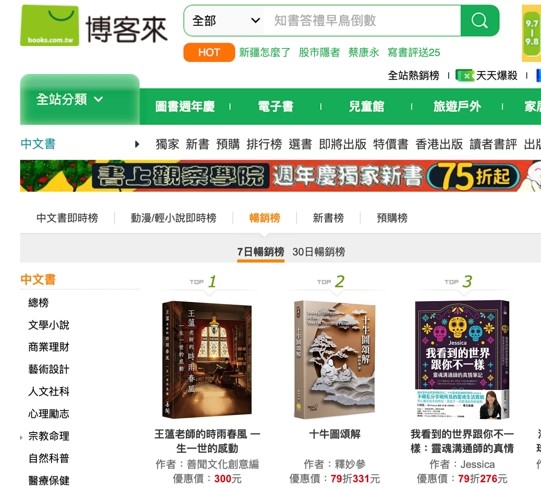Open the 文學小說 category in sidebar
The image size is (541, 490).
49,325
